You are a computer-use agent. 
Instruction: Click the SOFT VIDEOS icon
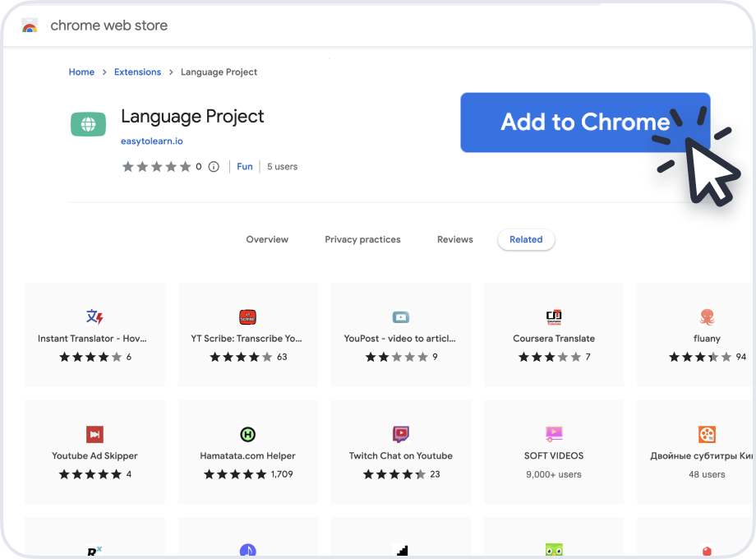554,434
